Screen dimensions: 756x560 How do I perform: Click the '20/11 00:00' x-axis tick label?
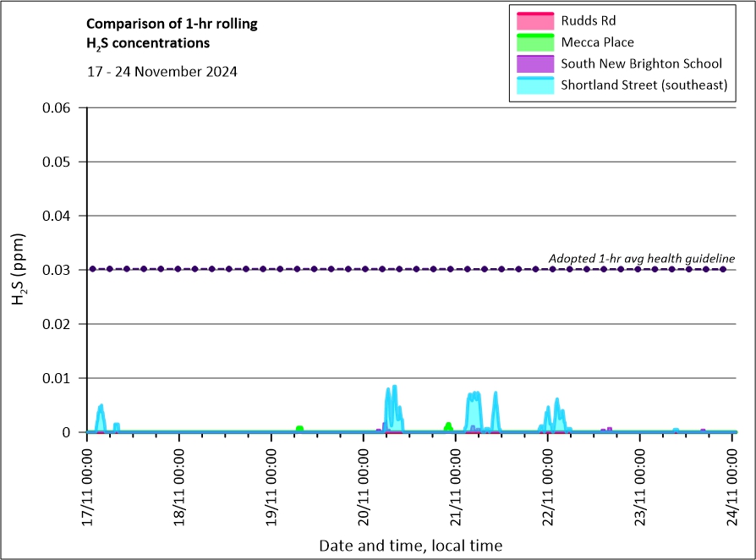364,486
